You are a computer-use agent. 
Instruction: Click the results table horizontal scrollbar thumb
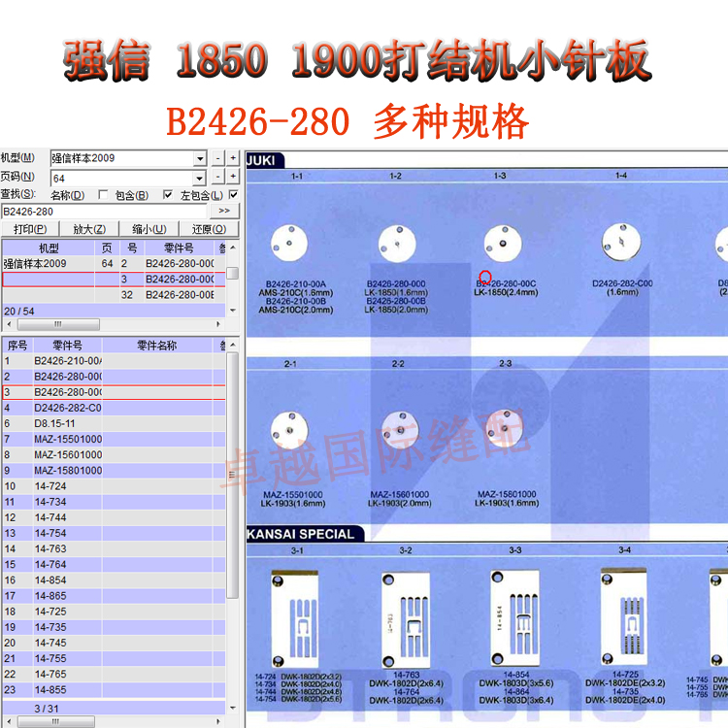click(x=57, y=324)
